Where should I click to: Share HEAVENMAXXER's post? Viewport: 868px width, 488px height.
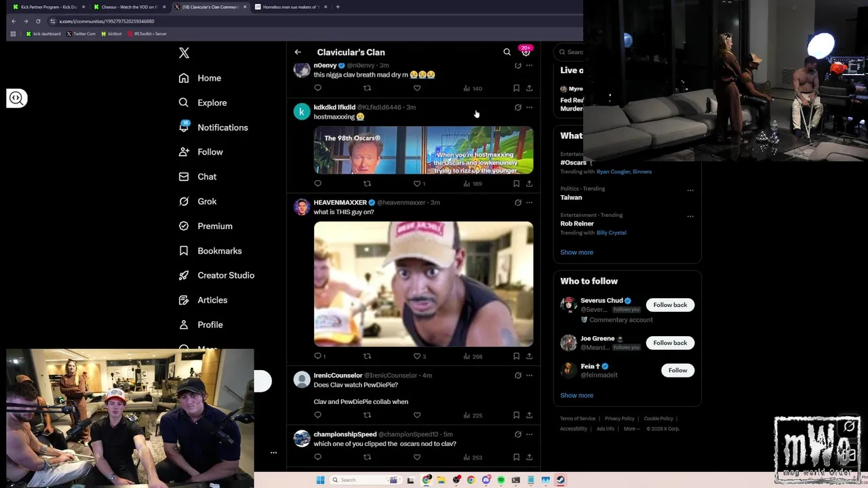[x=529, y=357]
